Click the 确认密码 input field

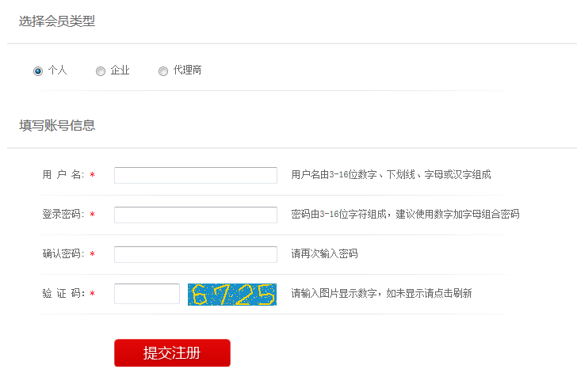196,254
